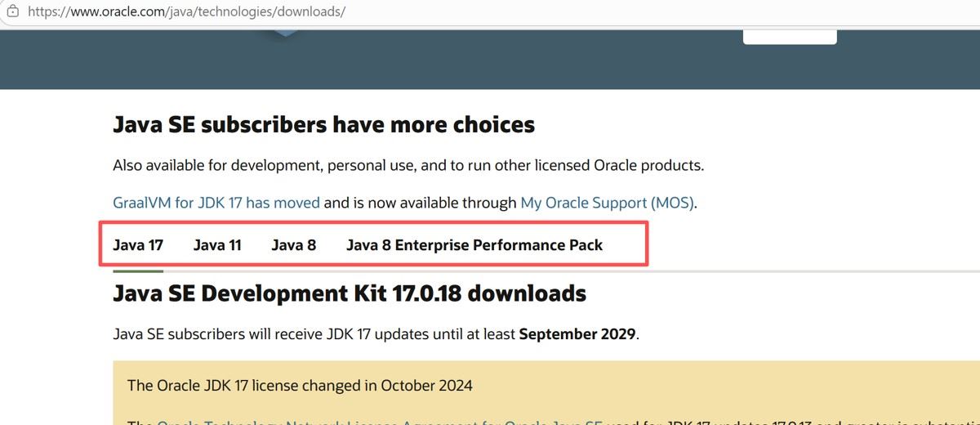Show Java 8 Enterprise Performance Pack tab
The height and width of the screenshot is (425, 980).
(x=474, y=244)
